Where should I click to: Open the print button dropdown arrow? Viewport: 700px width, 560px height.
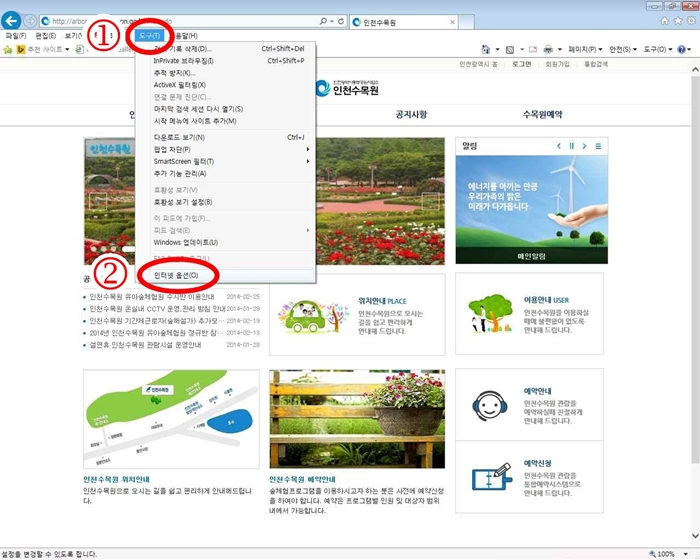[560, 50]
